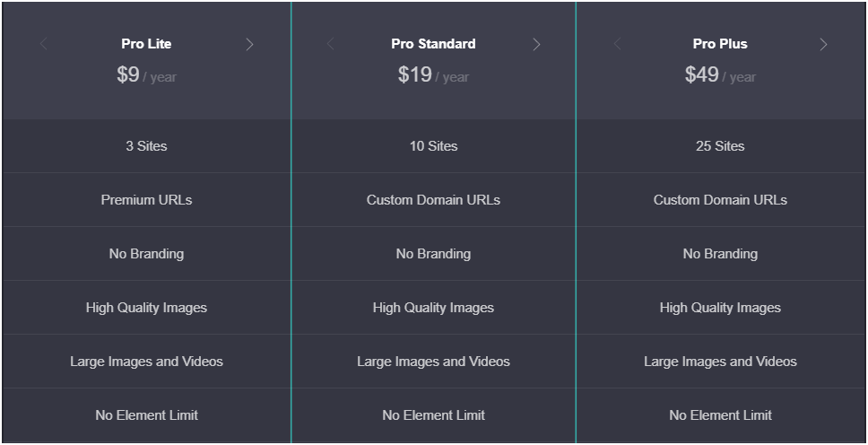The image size is (868, 445).
Task: Select the Pro Standard plan title
Action: tap(433, 44)
